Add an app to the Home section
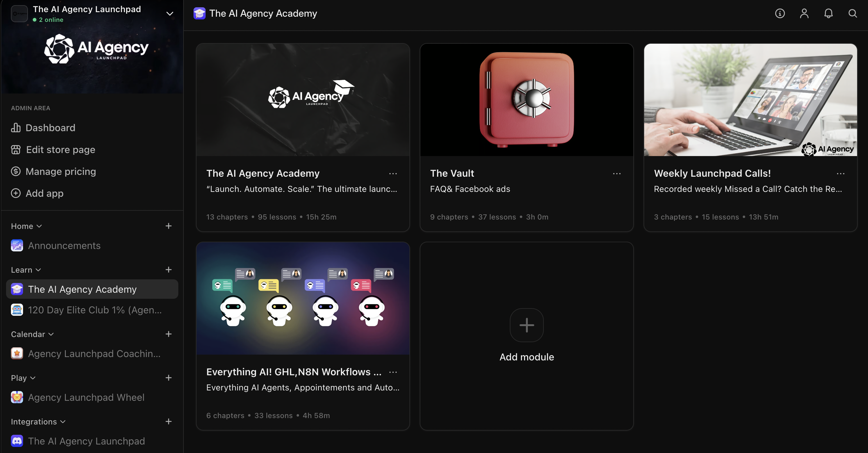Viewport: 868px width, 453px height. [x=169, y=226]
